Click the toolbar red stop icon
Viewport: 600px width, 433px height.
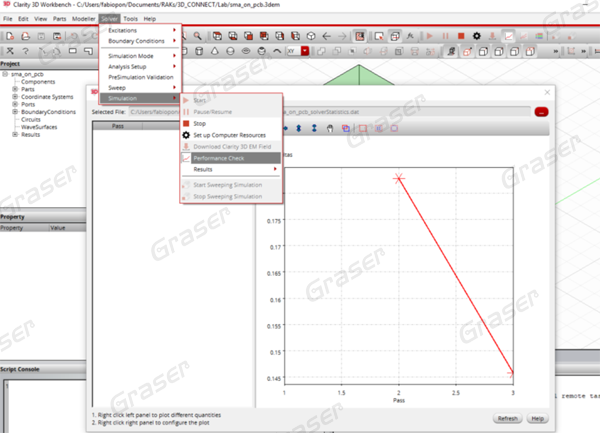coord(461,36)
